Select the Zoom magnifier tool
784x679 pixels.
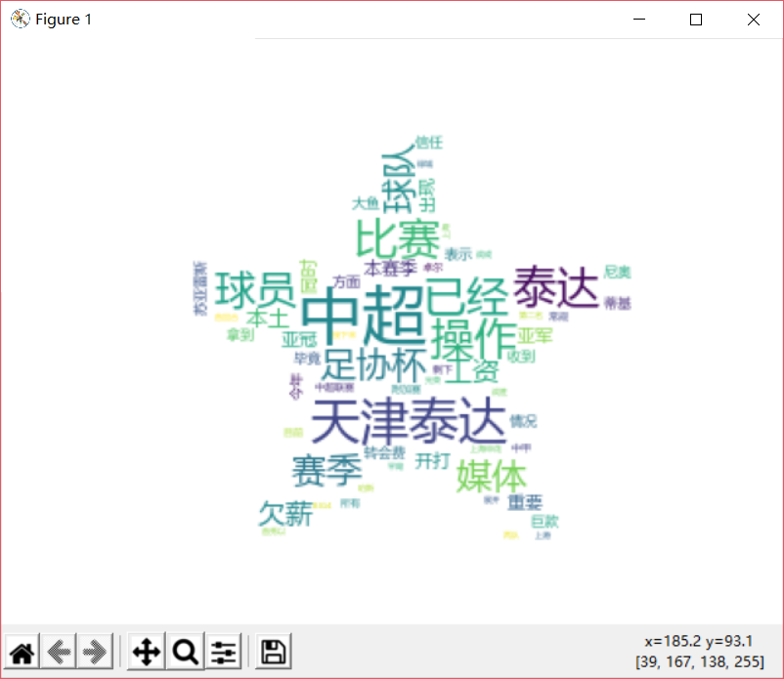coord(186,652)
